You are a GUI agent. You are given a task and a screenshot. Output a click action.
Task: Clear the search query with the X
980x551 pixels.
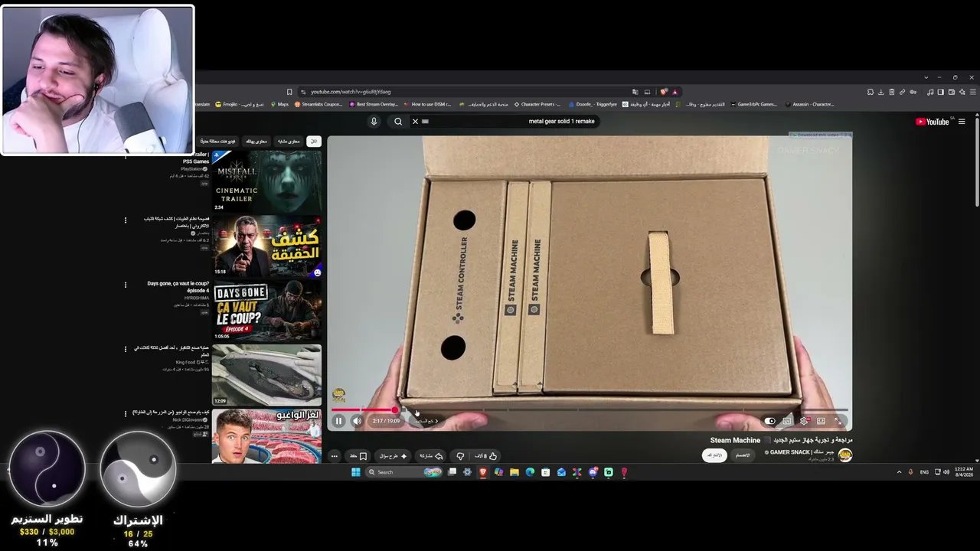pos(416,121)
